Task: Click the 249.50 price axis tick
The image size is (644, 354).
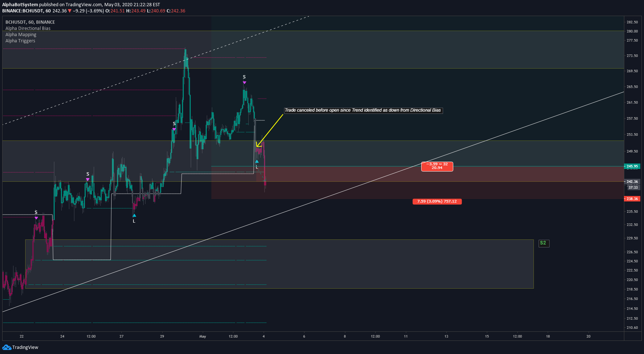Action: pos(632,151)
